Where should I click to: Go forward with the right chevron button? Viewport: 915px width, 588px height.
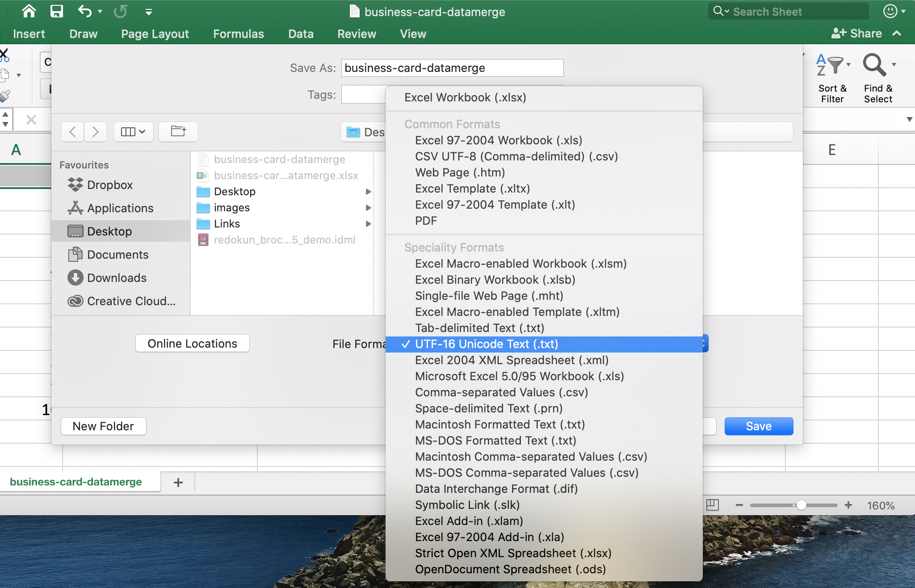click(x=96, y=132)
